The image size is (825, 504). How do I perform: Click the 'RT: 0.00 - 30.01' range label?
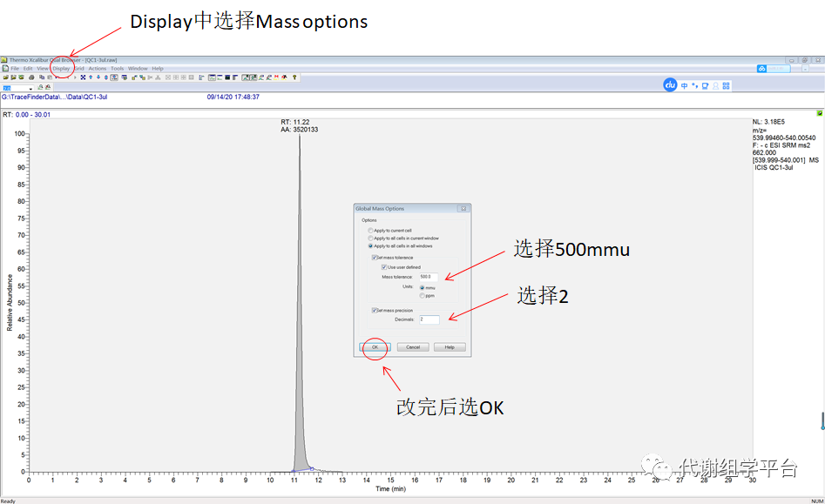tap(27, 115)
